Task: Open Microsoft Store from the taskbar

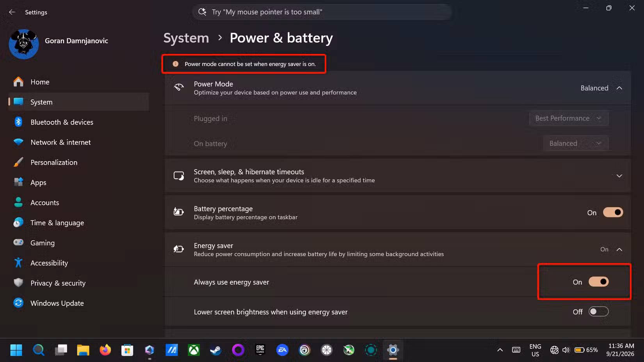Action: [127, 350]
